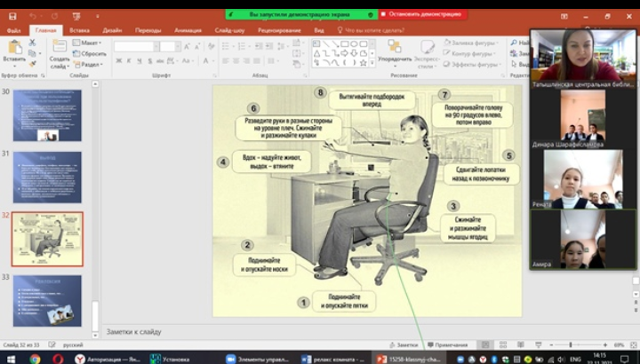
Task: Click the Paste (Вставить) clipboard icon
Action: pyautogui.click(x=13, y=49)
